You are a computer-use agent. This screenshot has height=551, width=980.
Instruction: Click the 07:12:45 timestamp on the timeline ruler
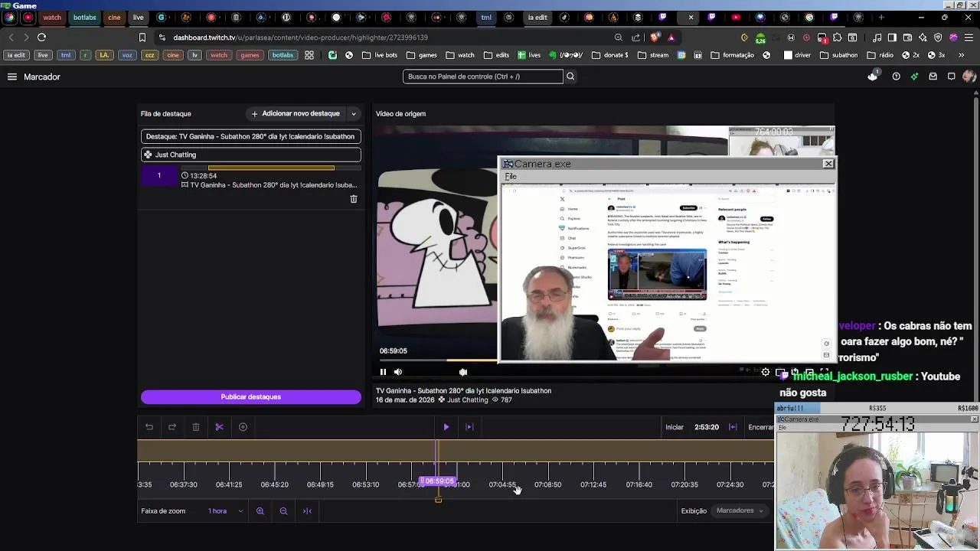tap(593, 484)
